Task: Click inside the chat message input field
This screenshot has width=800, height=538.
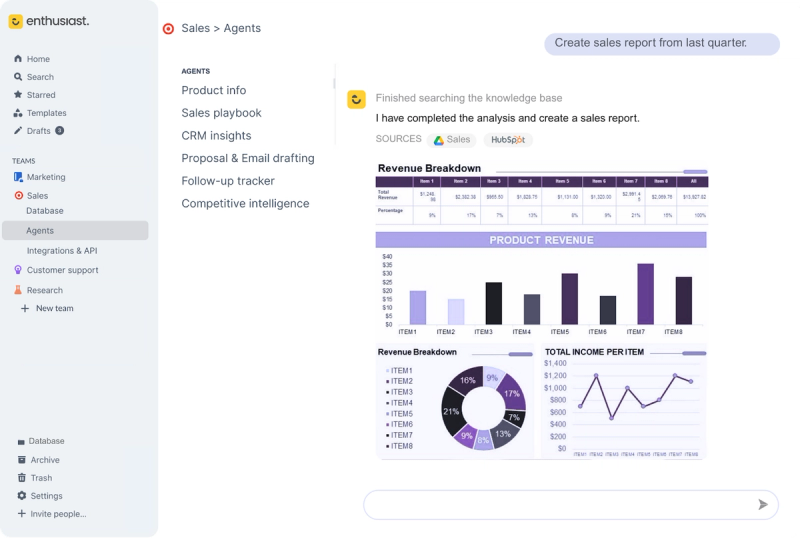Action: (x=571, y=505)
